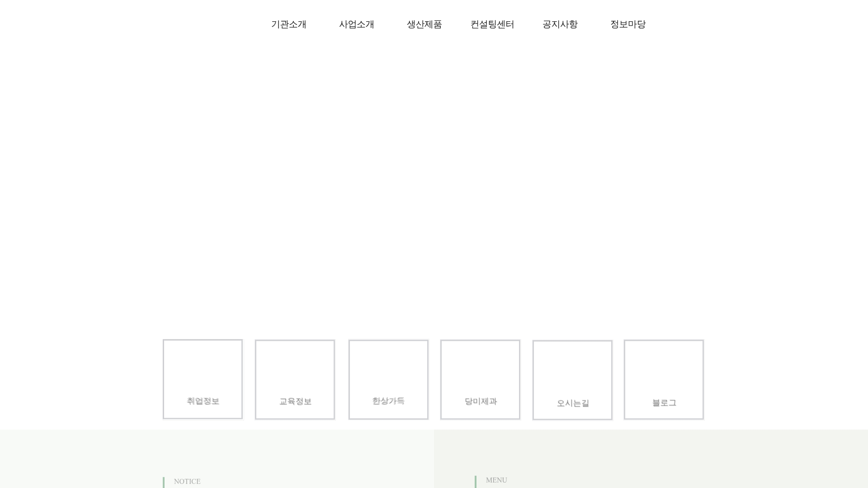
Task: Click the 취업정보 quick link box
Action: (203, 379)
